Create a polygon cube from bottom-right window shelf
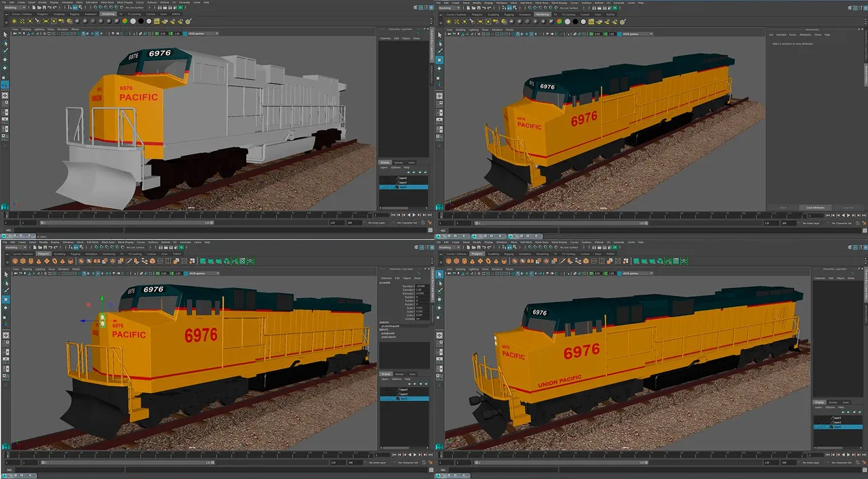 tap(456, 261)
